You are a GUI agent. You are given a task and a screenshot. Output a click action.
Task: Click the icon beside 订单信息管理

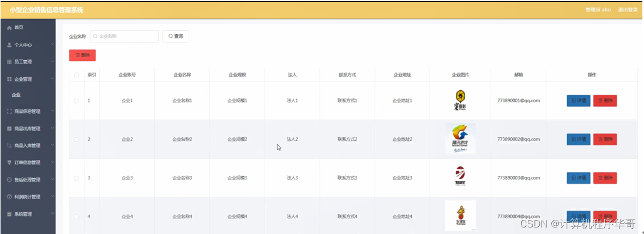(9, 163)
